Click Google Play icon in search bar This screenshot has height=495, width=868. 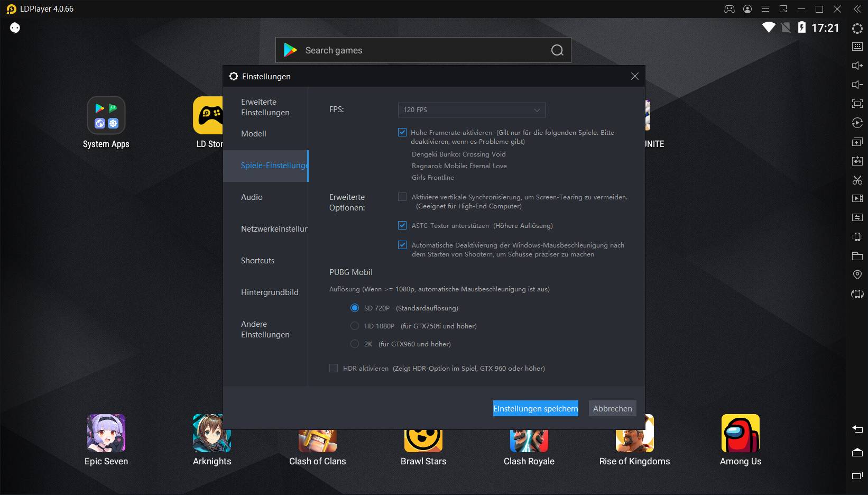290,50
